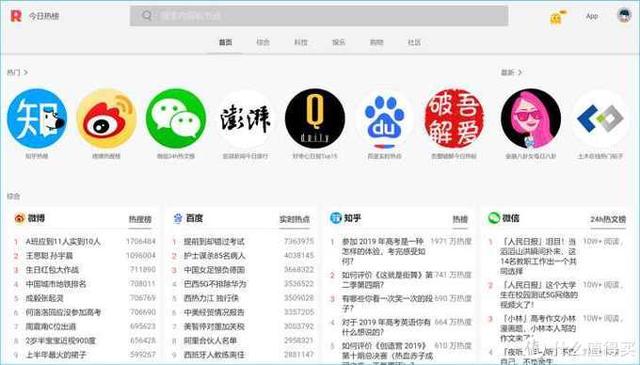Switch to the 科技 tab
Viewport: 640px width, 365px height.
click(x=301, y=42)
